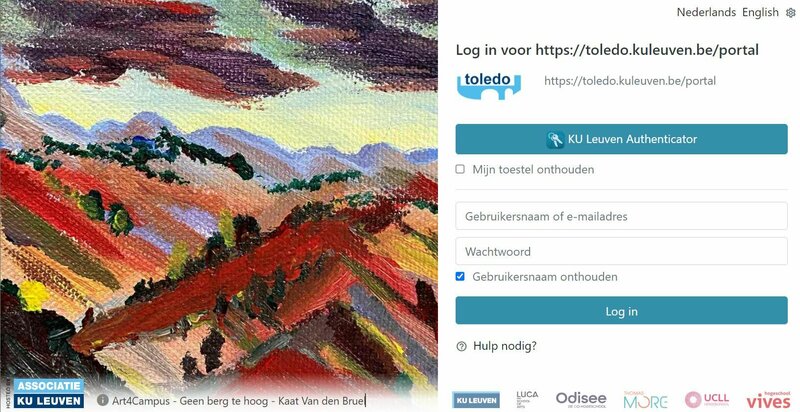Click the key icon on the Authenticator button
The height and width of the screenshot is (412, 800).
[555, 139]
